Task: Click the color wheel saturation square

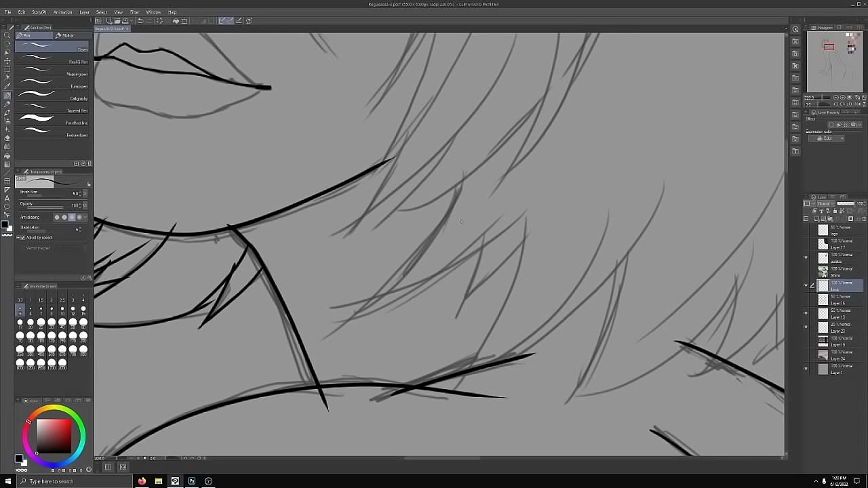Action: point(54,436)
